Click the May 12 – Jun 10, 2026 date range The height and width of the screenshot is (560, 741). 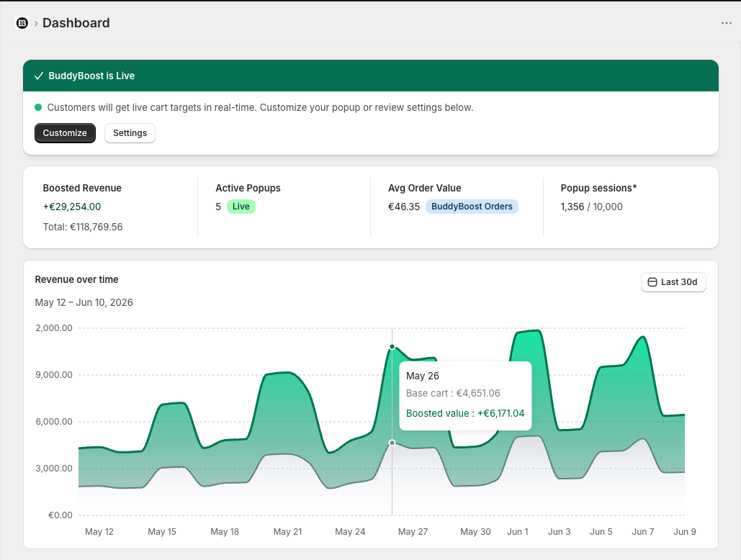tap(84, 302)
